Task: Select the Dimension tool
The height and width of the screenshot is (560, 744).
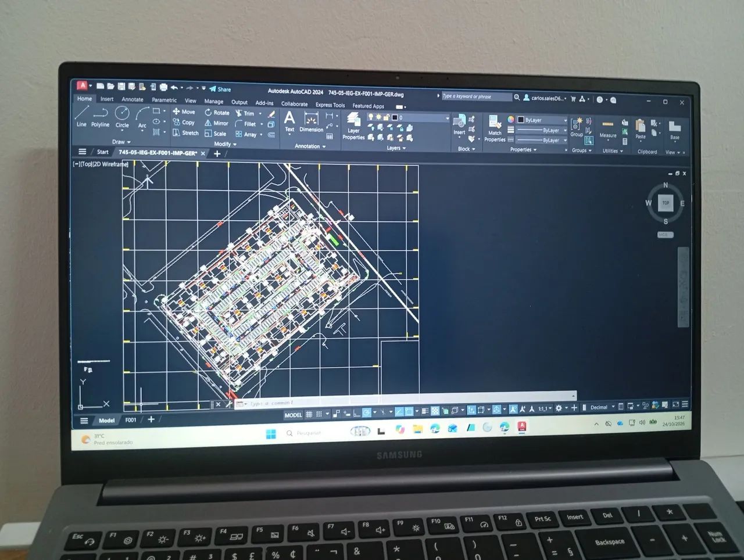Action: pos(312,122)
